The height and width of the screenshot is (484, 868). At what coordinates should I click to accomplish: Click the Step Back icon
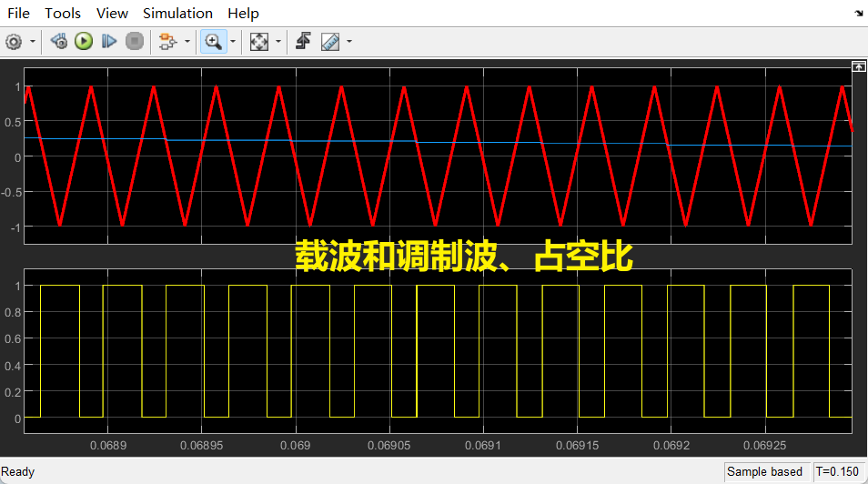coord(58,42)
